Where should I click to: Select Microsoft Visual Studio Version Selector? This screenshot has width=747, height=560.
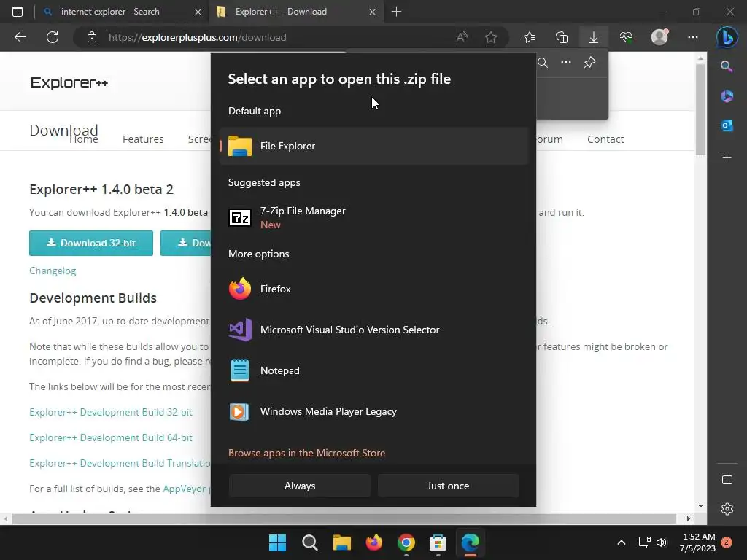coord(374,330)
